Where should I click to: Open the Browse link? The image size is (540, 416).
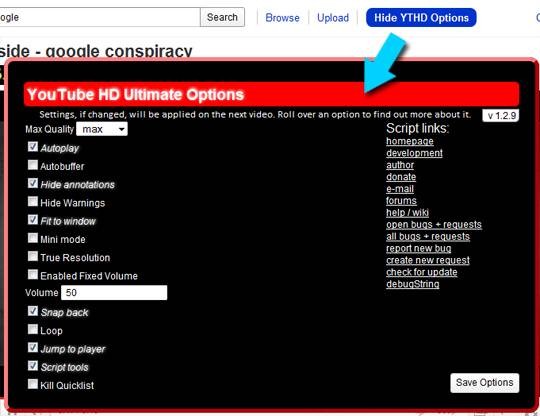click(x=282, y=18)
